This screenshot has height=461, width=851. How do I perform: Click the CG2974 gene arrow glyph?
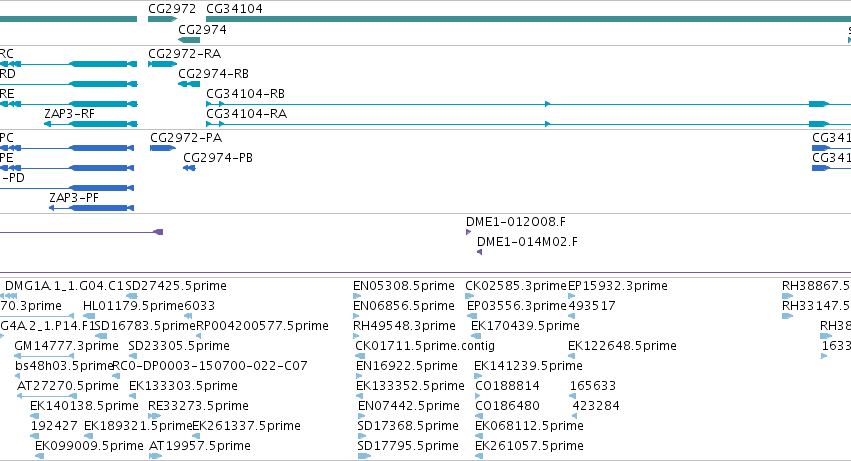click(189, 40)
